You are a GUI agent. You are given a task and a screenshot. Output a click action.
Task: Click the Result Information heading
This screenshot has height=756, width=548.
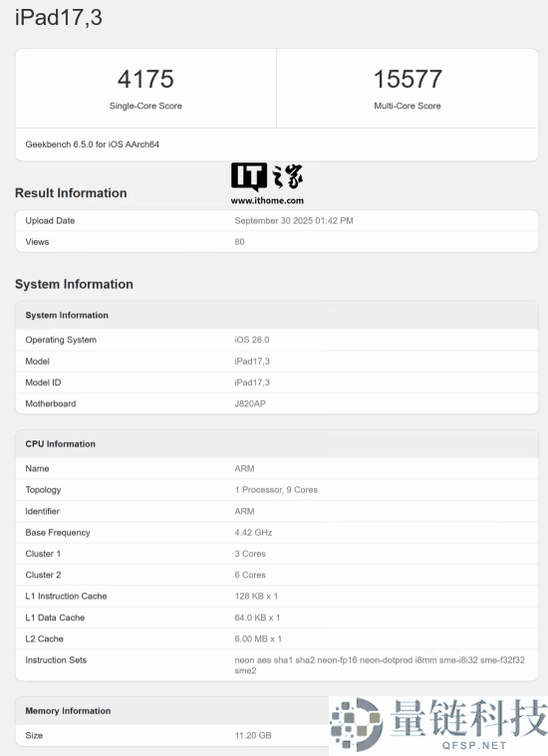71,193
